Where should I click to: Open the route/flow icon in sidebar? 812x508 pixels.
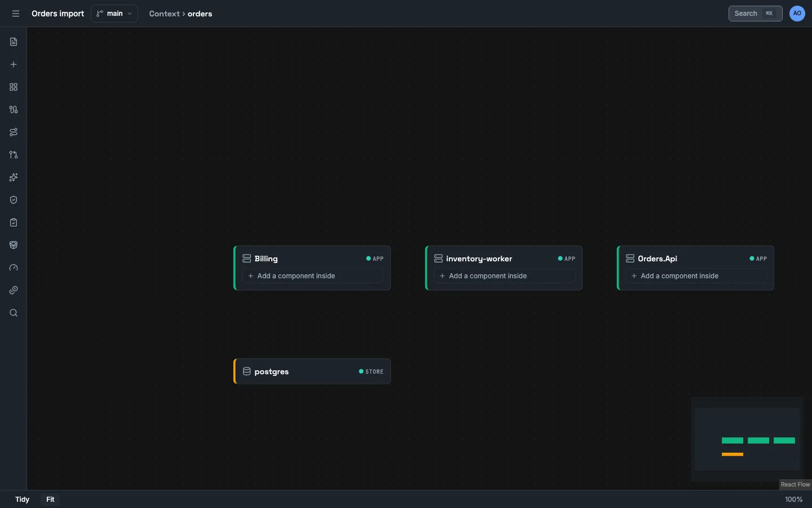tap(14, 132)
